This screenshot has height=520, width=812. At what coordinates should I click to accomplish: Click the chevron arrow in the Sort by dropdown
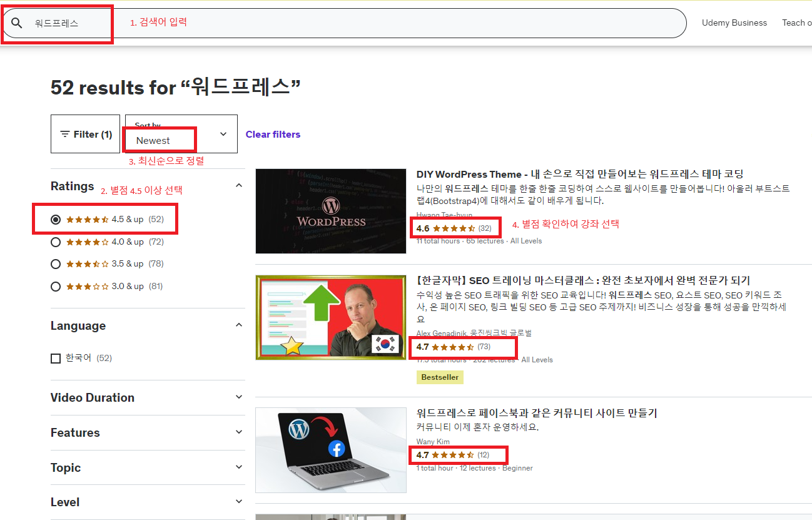click(x=223, y=134)
